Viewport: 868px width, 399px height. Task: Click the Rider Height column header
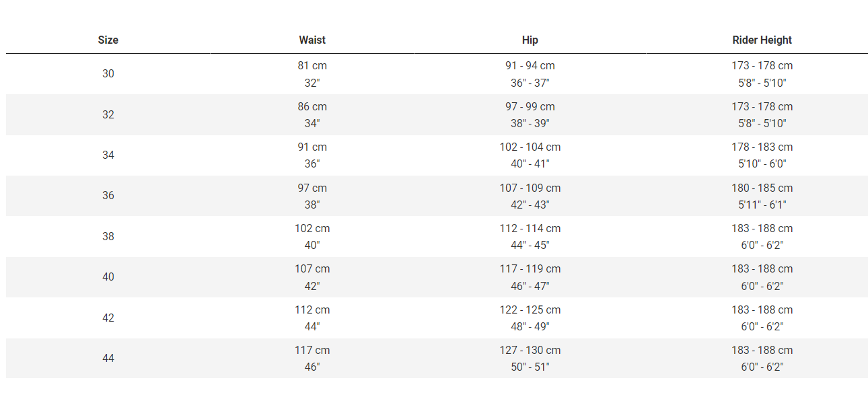click(x=762, y=40)
